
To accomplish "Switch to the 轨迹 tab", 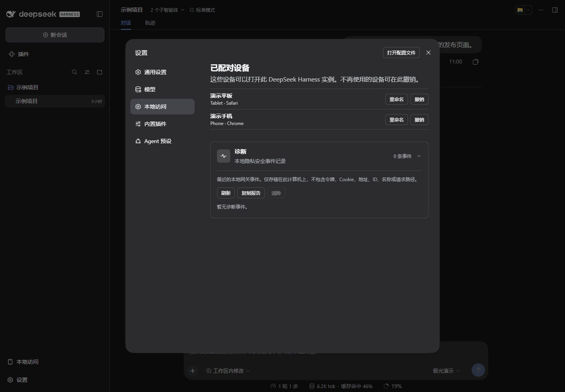I will tap(150, 23).
